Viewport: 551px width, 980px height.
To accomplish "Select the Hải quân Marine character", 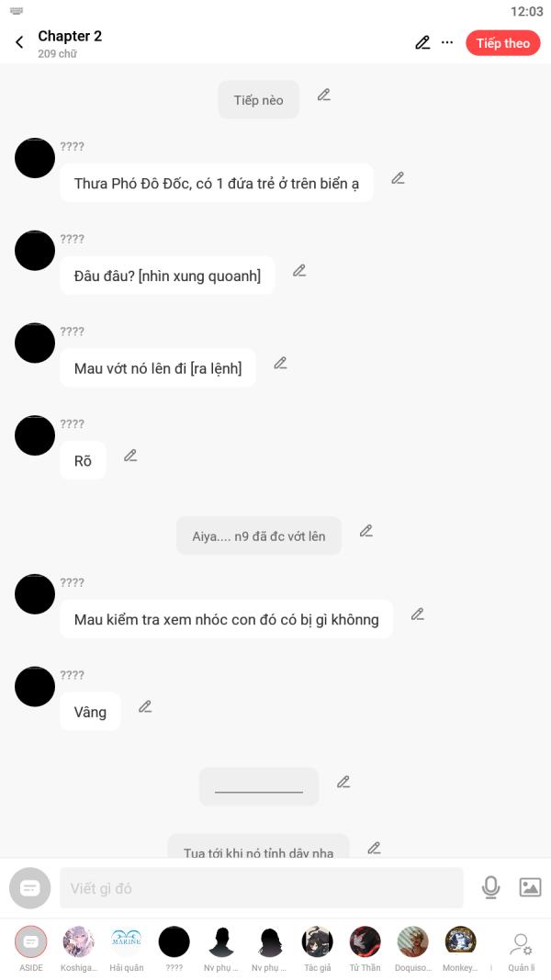I will coord(126,950).
